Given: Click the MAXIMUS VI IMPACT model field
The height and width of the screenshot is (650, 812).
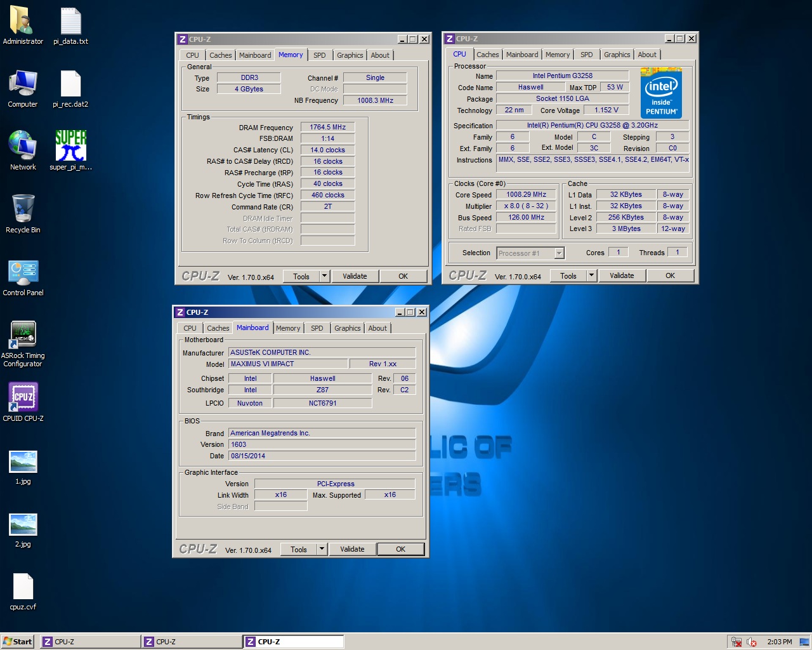Looking at the screenshot, I should point(288,364).
